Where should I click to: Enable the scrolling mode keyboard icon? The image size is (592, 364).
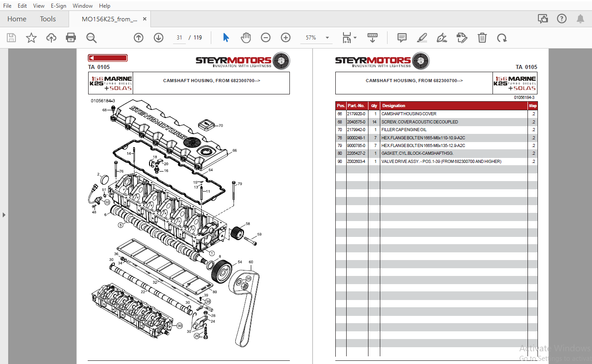[x=373, y=38]
